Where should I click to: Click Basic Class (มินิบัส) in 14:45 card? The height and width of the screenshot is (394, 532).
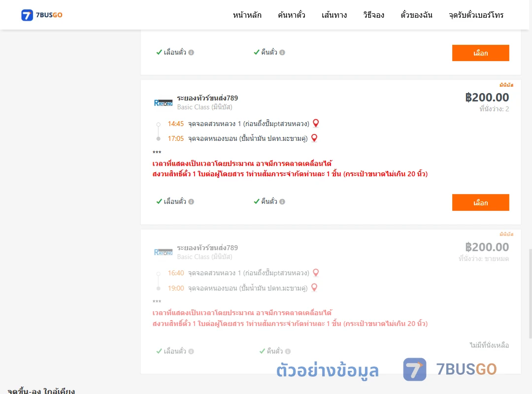[204, 107]
